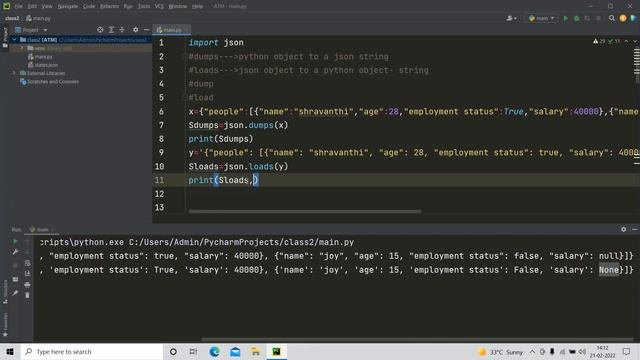
Task: Open the Help menu
Action: [198, 6]
